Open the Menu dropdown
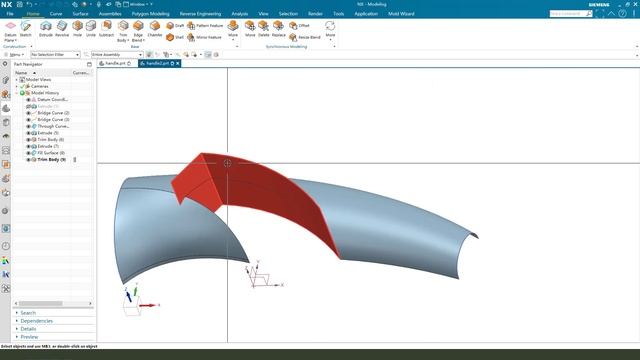Image resolution: width=640 pixels, height=360 pixels. tap(14, 54)
